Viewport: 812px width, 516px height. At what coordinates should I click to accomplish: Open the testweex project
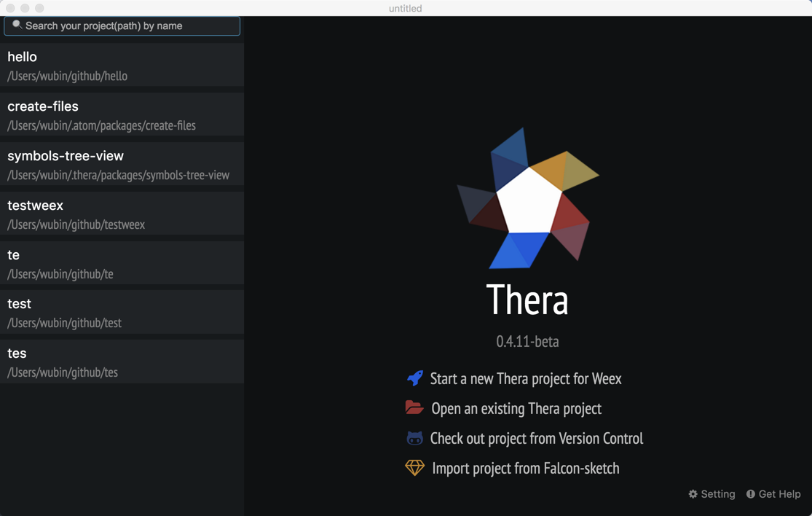click(122, 214)
